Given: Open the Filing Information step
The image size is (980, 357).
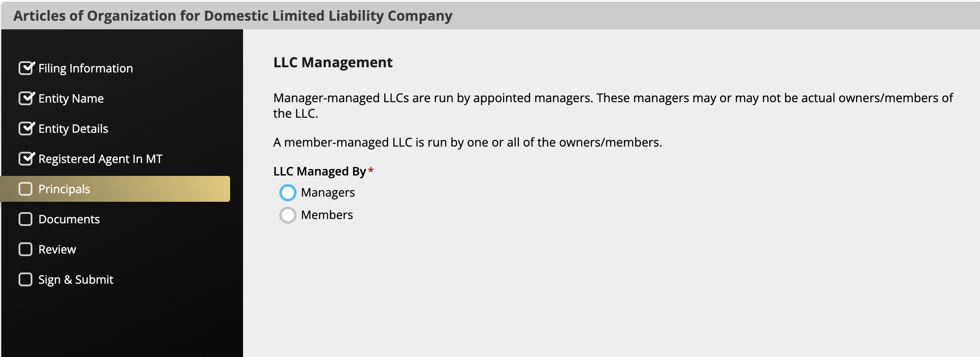Looking at the screenshot, I should [85, 69].
